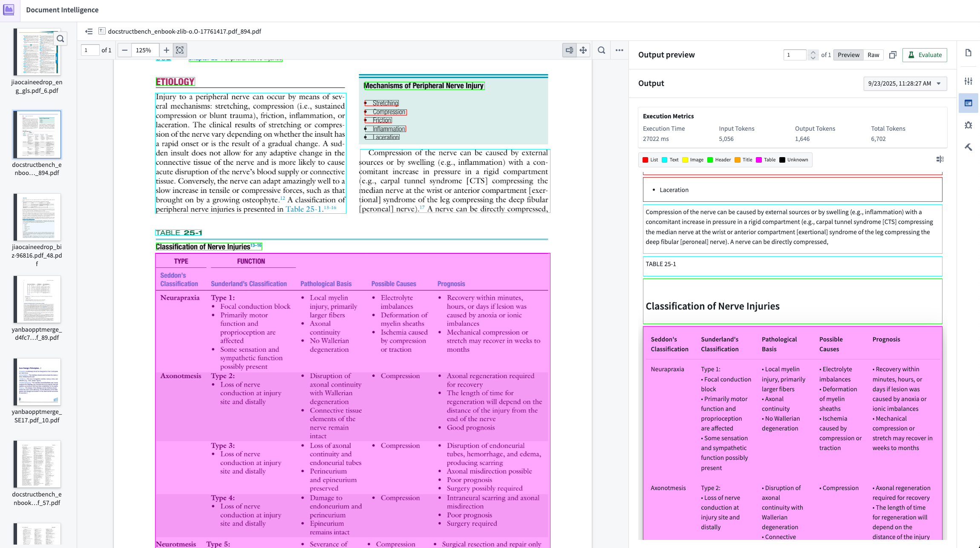Switch to the document panel icon in right sidebar

968,52
